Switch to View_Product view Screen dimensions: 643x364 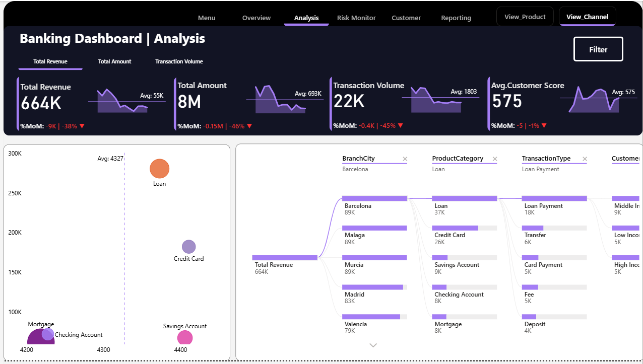point(525,17)
